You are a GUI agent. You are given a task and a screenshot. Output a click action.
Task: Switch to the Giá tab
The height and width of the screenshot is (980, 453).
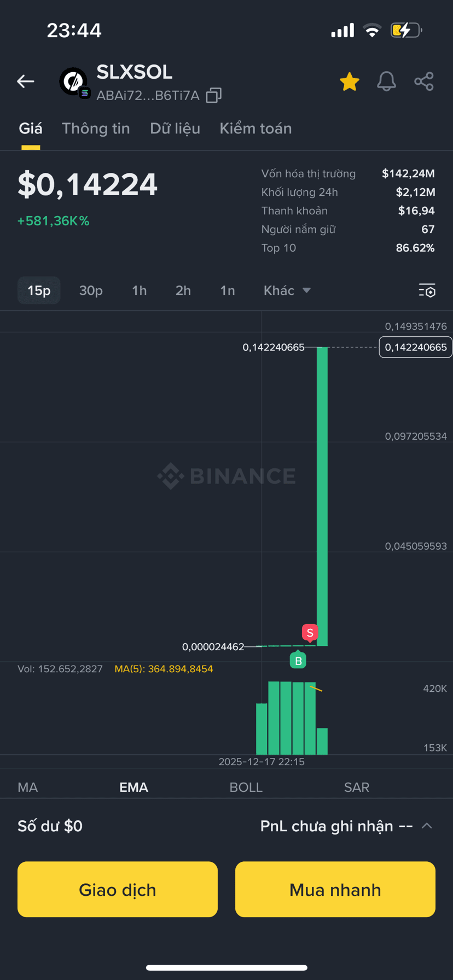pyautogui.click(x=31, y=129)
